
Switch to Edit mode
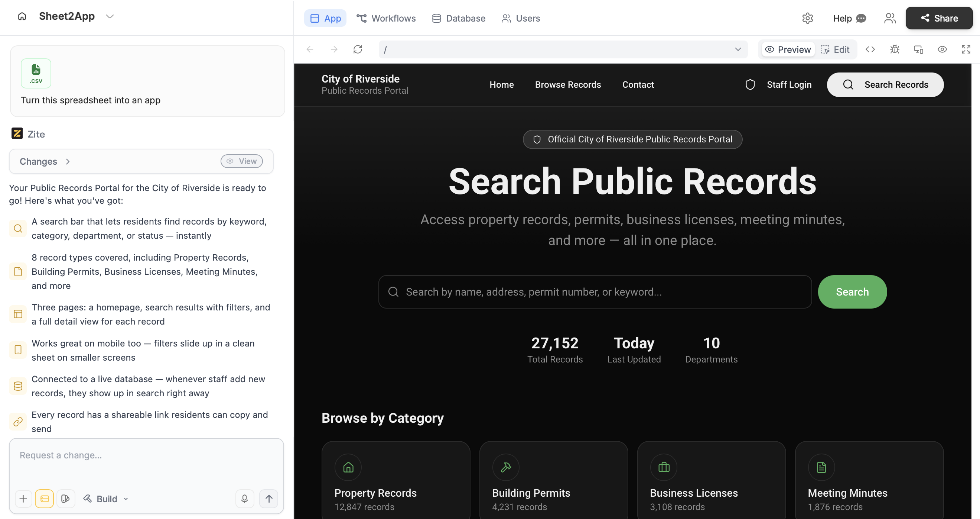(x=836, y=49)
